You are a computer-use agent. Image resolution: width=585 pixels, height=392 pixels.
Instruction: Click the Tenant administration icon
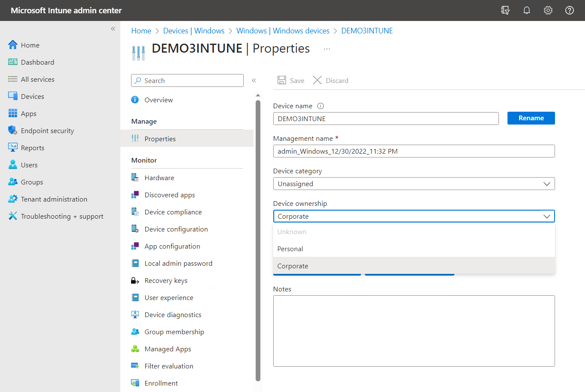[13, 199]
